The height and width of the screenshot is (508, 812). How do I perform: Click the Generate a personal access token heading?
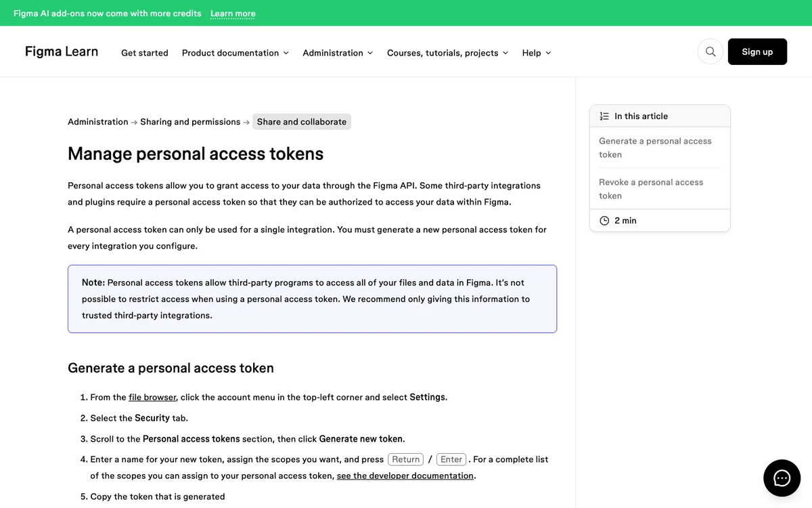[171, 368]
